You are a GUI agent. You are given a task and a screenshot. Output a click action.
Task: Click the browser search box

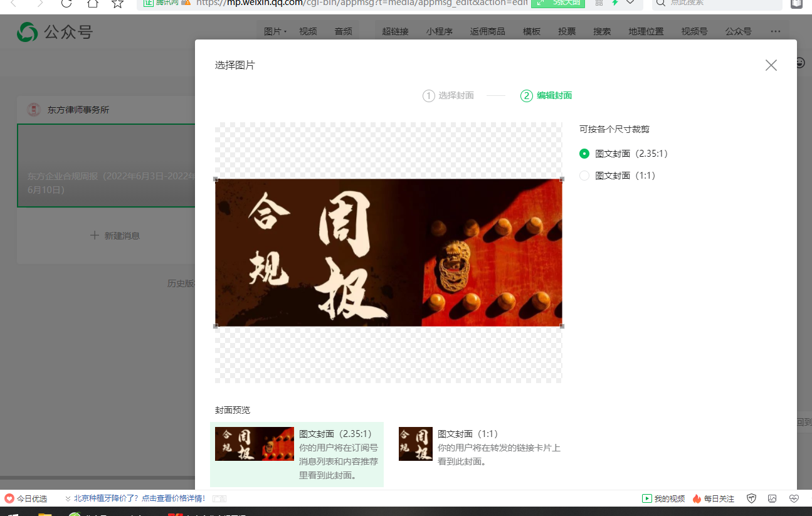point(718,3)
